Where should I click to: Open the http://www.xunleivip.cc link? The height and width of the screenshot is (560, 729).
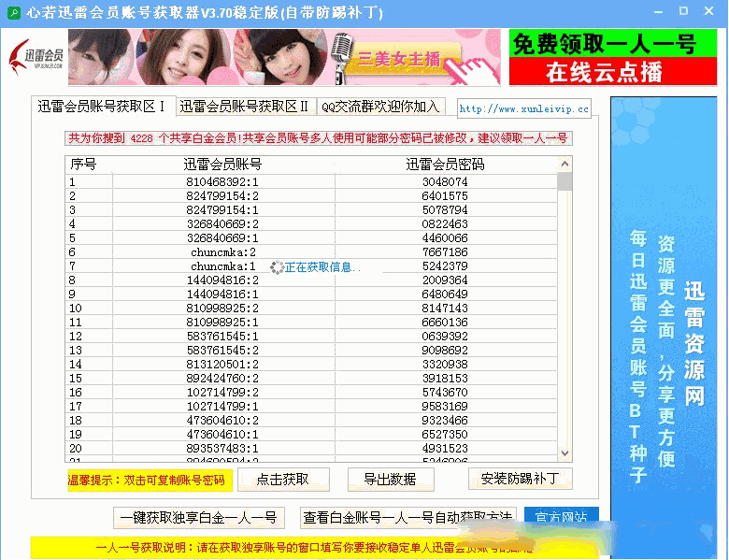(524, 108)
